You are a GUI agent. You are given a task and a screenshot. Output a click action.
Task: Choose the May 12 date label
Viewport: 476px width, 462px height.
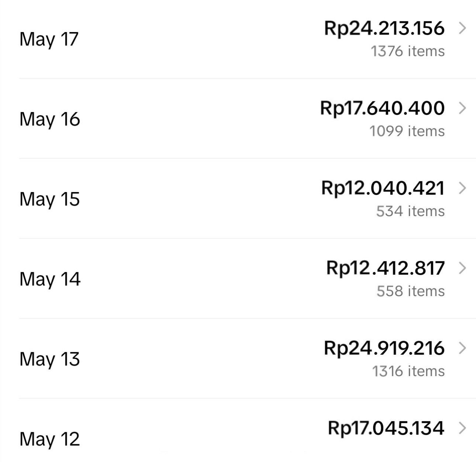[x=50, y=439]
